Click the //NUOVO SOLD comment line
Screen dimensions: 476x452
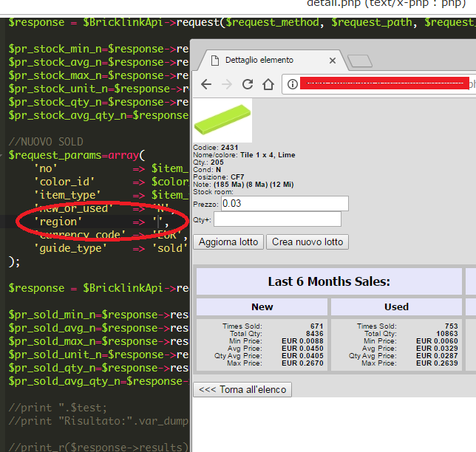46,142
